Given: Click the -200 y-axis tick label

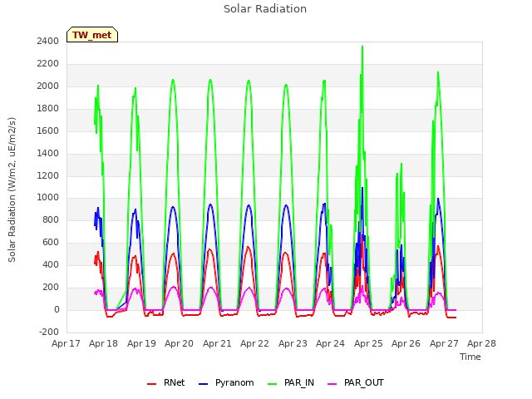Looking at the screenshot, I should pos(49,332).
